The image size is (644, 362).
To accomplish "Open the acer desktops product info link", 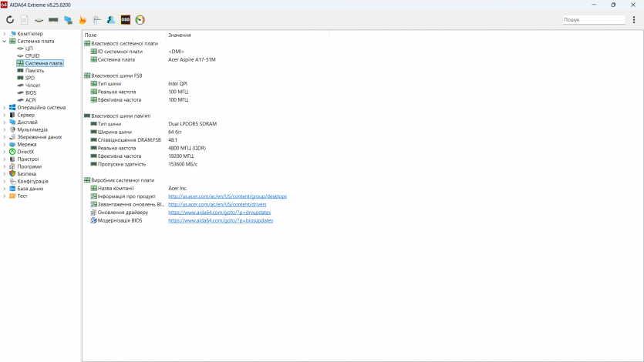I will 228,196.
